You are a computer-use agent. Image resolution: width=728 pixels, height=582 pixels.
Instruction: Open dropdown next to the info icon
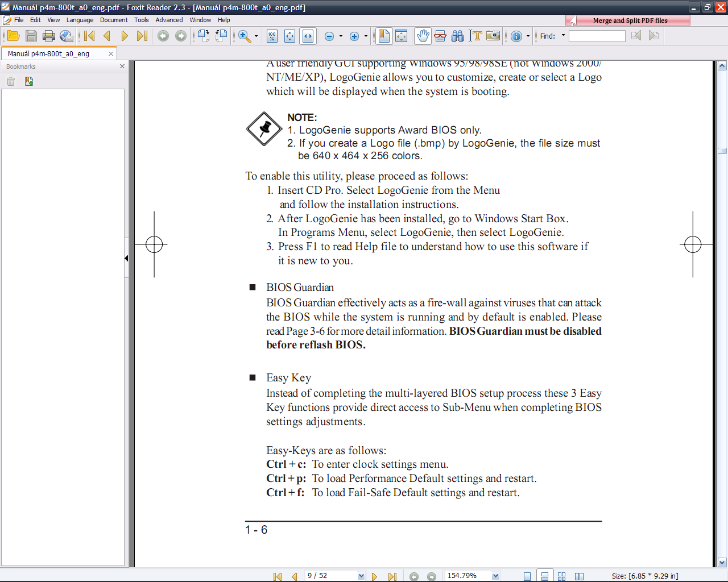click(528, 36)
